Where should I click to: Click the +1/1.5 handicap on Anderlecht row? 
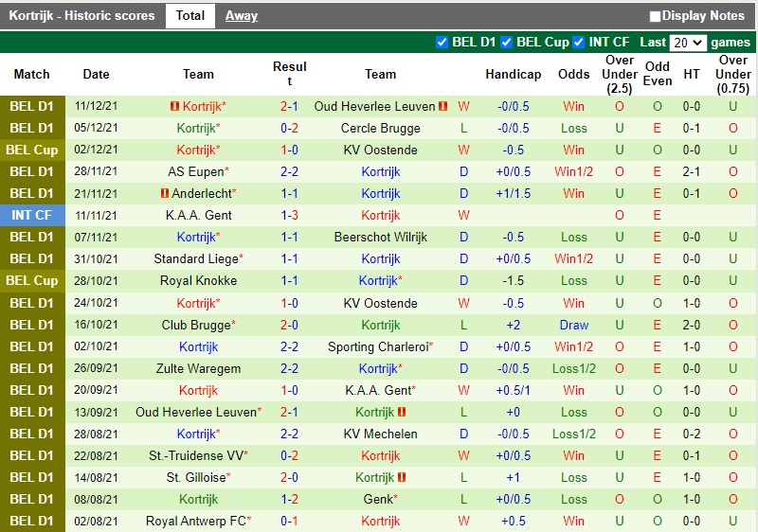pos(513,194)
